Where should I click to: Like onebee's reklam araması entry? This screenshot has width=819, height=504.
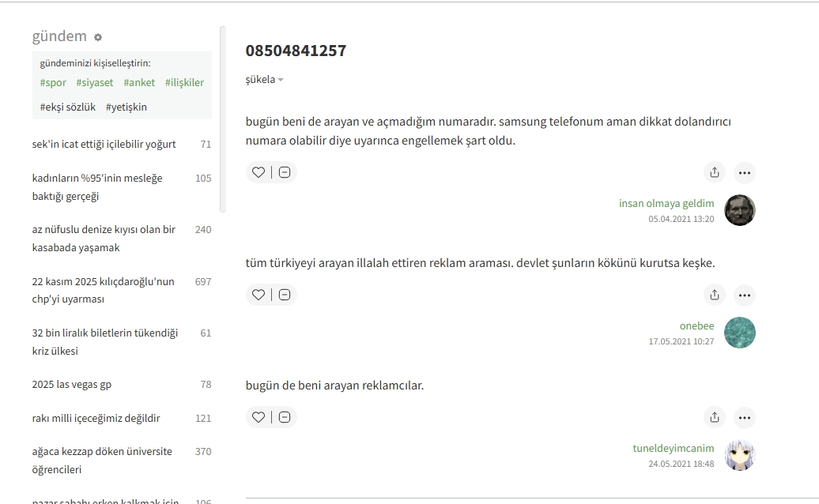pyautogui.click(x=259, y=295)
